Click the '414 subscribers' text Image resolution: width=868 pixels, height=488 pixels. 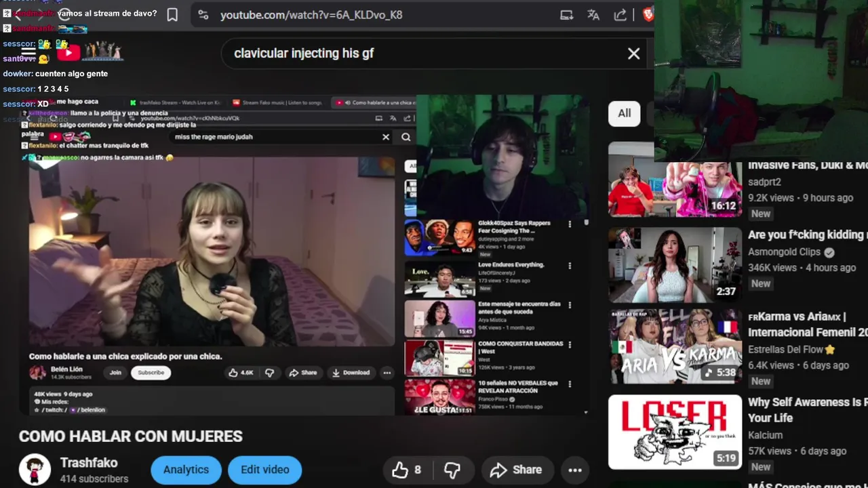click(94, 479)
